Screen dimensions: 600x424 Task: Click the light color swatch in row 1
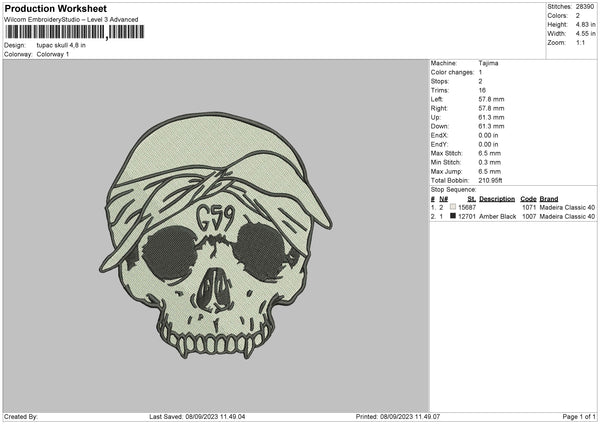tap(453, 207)
